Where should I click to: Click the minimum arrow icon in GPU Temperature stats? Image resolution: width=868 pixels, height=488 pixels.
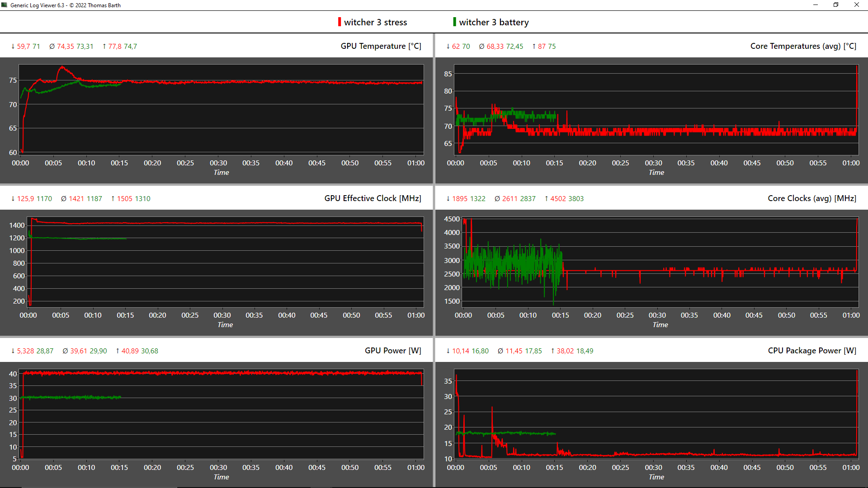(x=13, y=47)
